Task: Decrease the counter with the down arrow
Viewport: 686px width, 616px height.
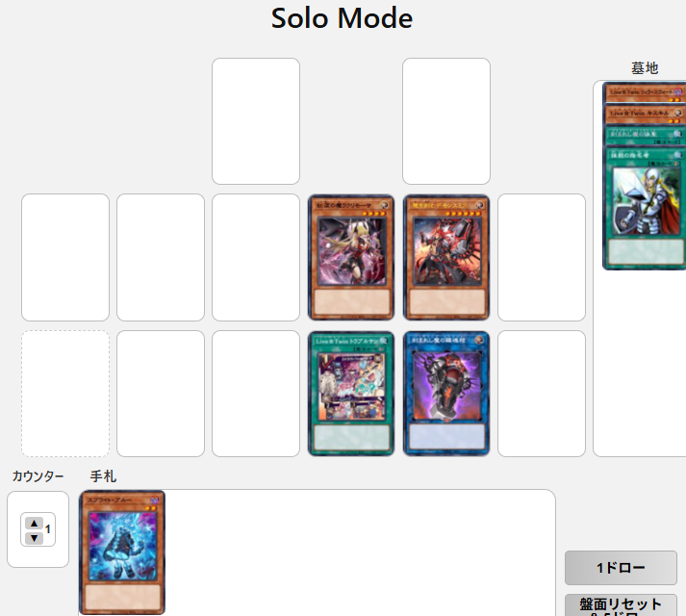Action: point(34,538)
